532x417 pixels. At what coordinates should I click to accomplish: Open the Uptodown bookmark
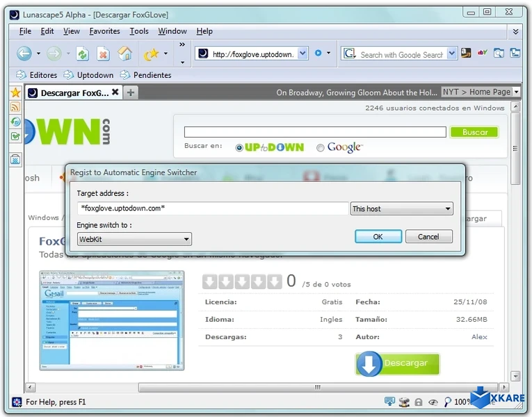(x=89, y=75)
